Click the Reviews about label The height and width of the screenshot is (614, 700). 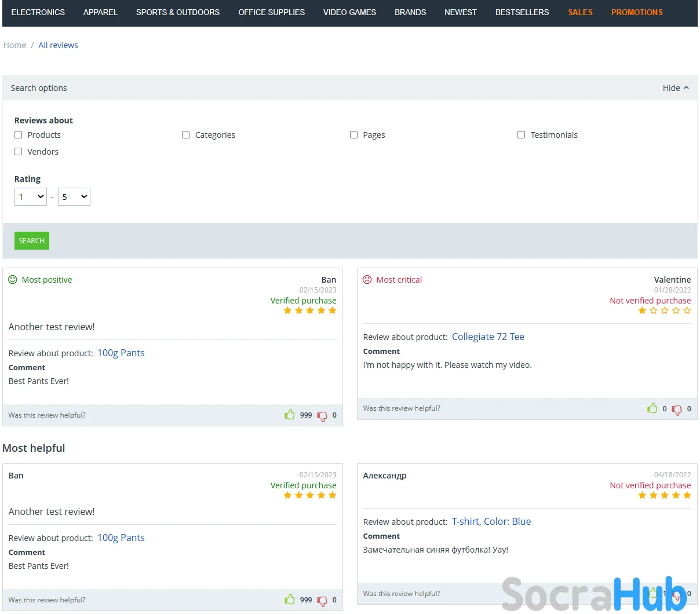[43, 120]
